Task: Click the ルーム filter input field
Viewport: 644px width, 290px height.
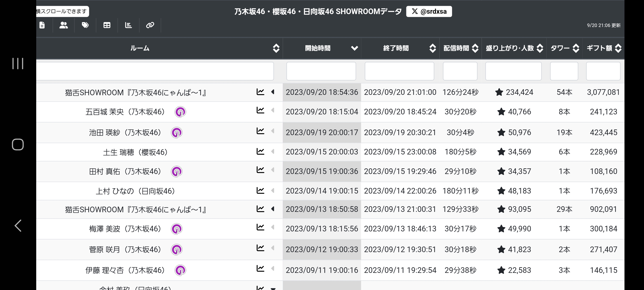Action: 155,71
